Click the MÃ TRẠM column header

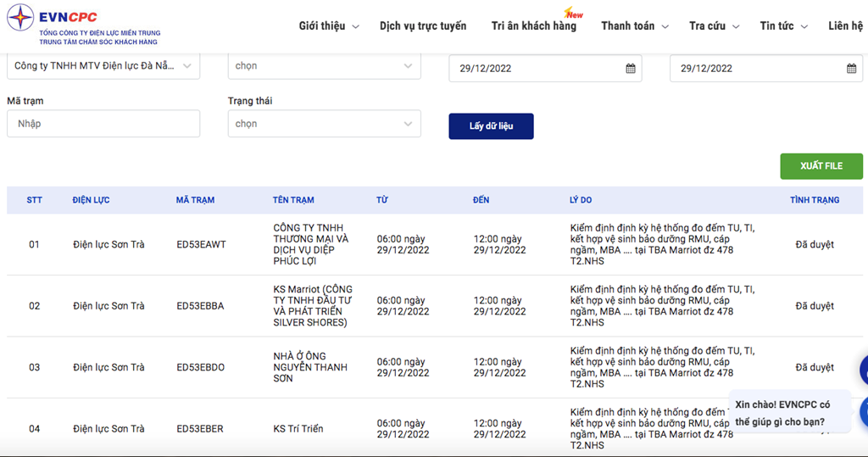[196, 200]
